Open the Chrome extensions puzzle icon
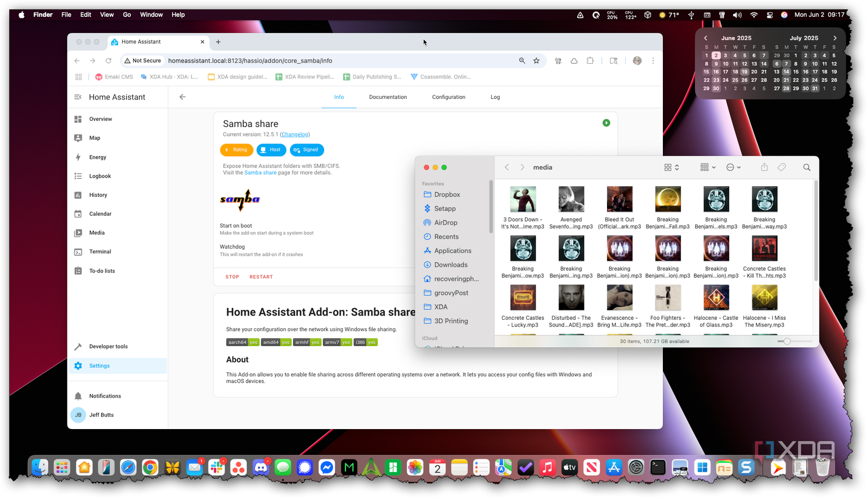The image size is (868, 499). [590, 60]
